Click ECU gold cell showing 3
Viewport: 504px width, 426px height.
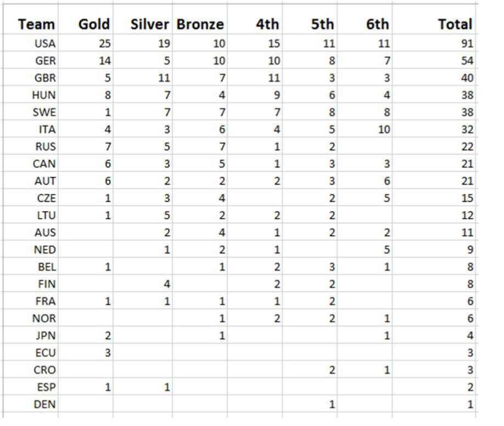(x=86, y=352)
